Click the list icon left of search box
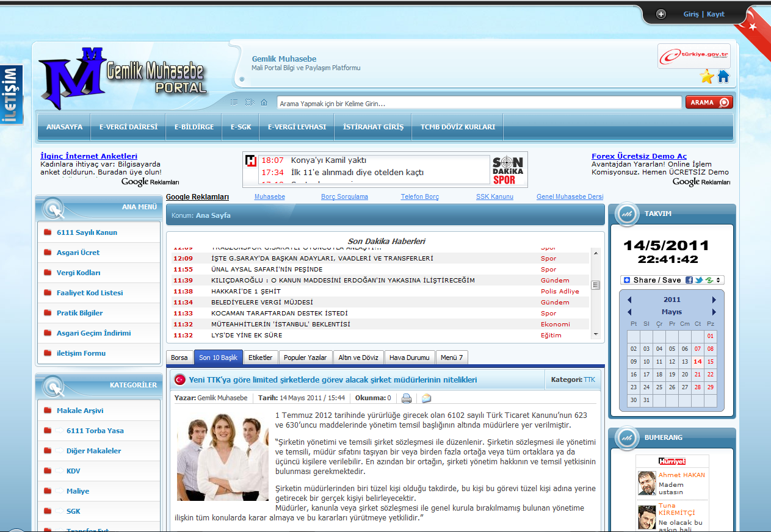The width and height of the screenshot is (771, 532). click(234, 102)
